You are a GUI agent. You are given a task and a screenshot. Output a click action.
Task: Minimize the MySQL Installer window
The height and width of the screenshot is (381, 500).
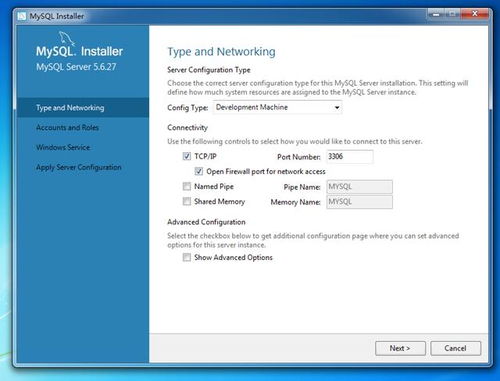[x=435, y=14]
